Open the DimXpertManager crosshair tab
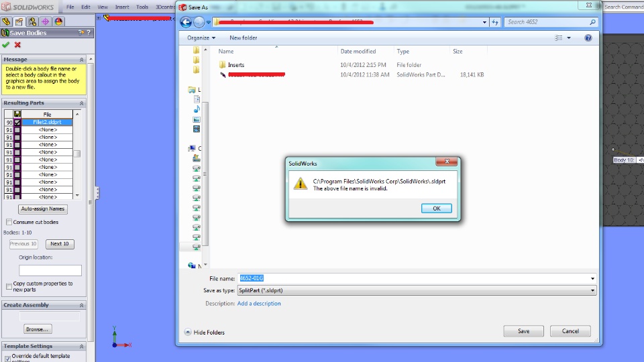This screenshot has width=644, height=362. coord(45,21)
